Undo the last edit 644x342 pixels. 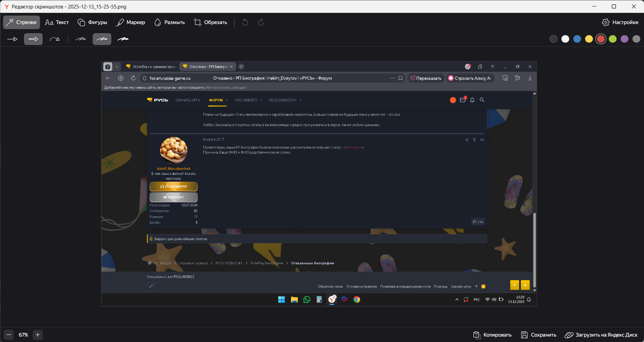(245, 22)
